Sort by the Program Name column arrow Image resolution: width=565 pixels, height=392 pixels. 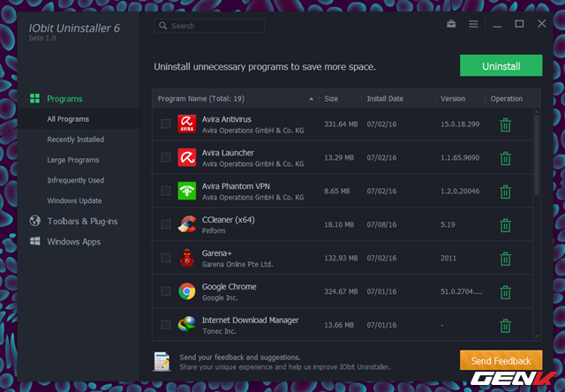point(311,99)
